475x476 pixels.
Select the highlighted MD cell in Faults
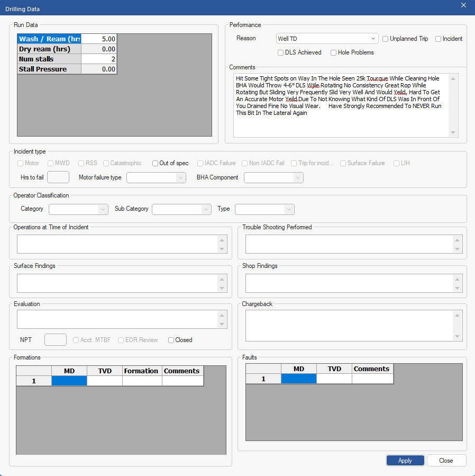point(299,379)
